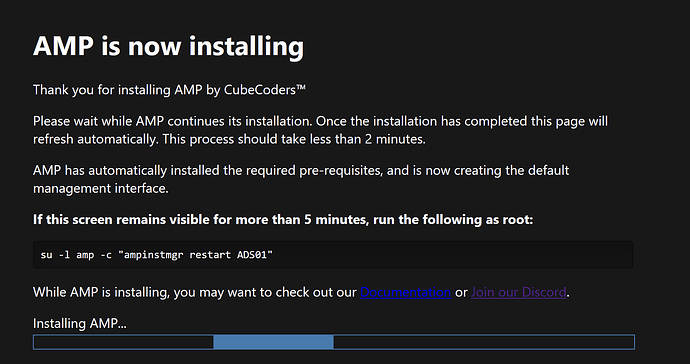Click the 'management interface.' text
Image resolution: width=690 pixels, height=364 pixels.
[x=101, y=188]
